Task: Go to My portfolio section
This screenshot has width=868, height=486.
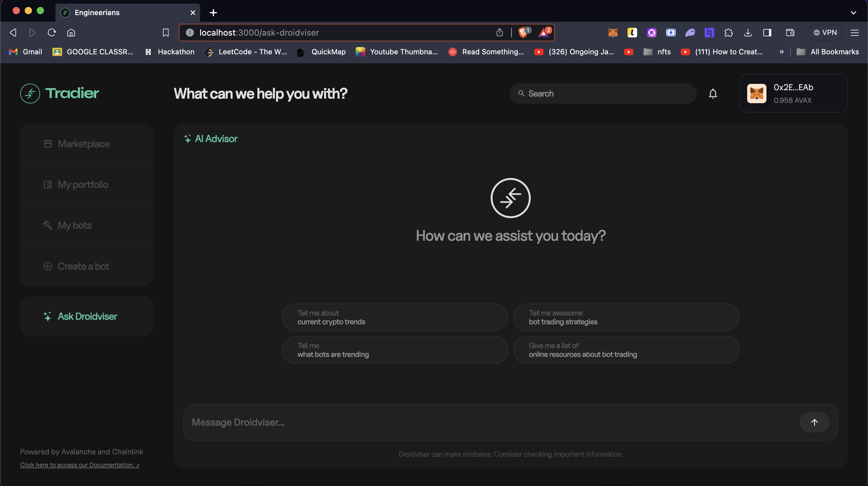Action: click(x=83, y=185)
